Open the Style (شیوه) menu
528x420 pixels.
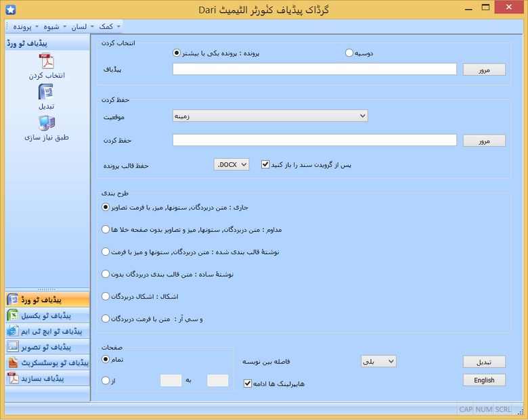click(x=54, y=26)
